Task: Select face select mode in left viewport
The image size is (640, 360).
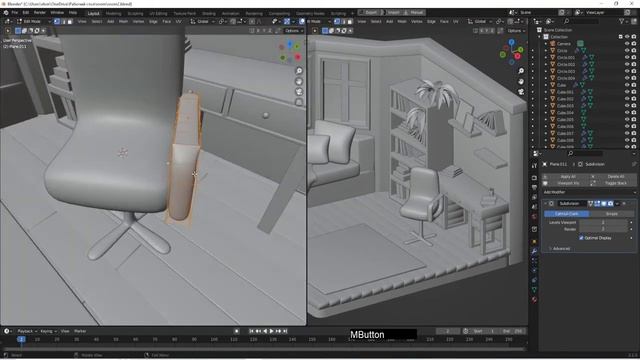Action: [x=70, y=21]
